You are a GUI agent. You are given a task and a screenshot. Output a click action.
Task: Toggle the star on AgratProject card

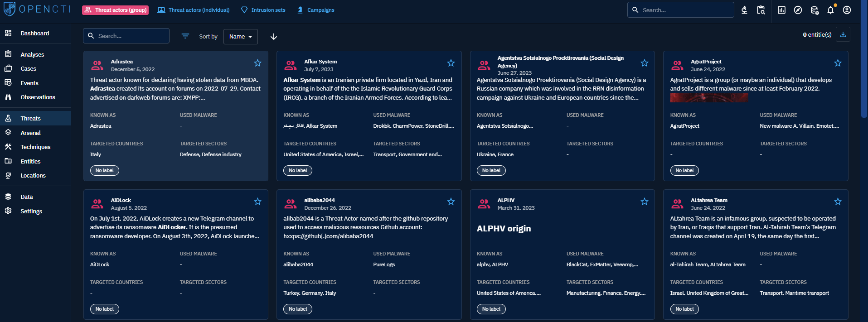coord(838,63)
